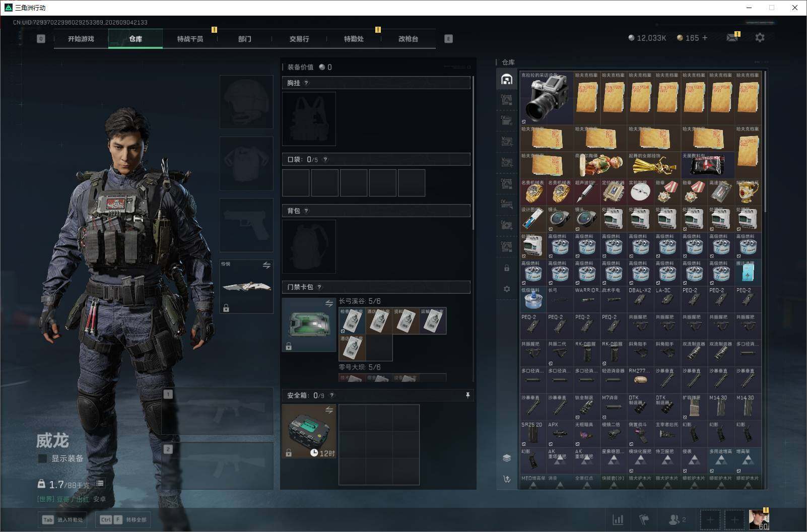
Task: Open the 部门 tab
Action: click(x=245, y=39)
